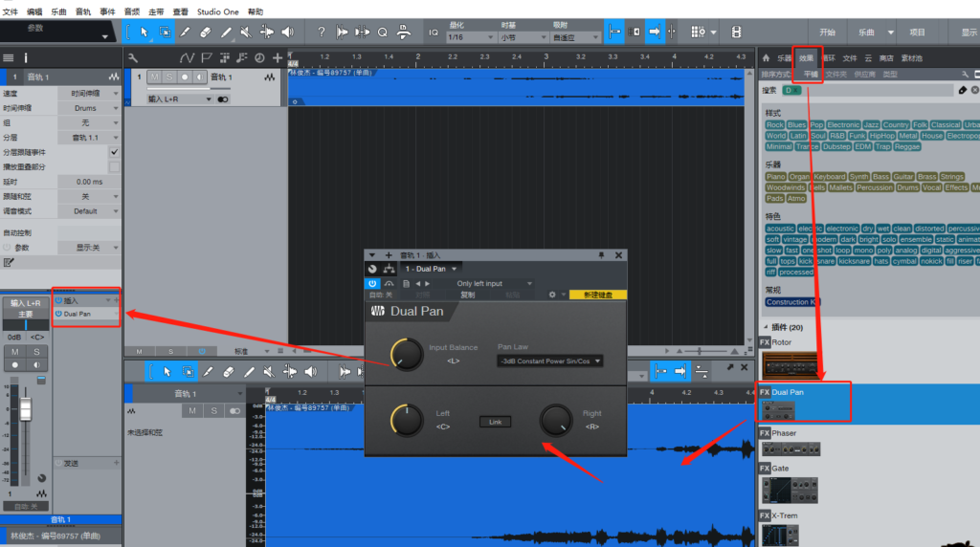The height and width of the screenshot is (547, 980).
Task: Mute track 音轨 1 in arrangement
Action: point(154,77)
